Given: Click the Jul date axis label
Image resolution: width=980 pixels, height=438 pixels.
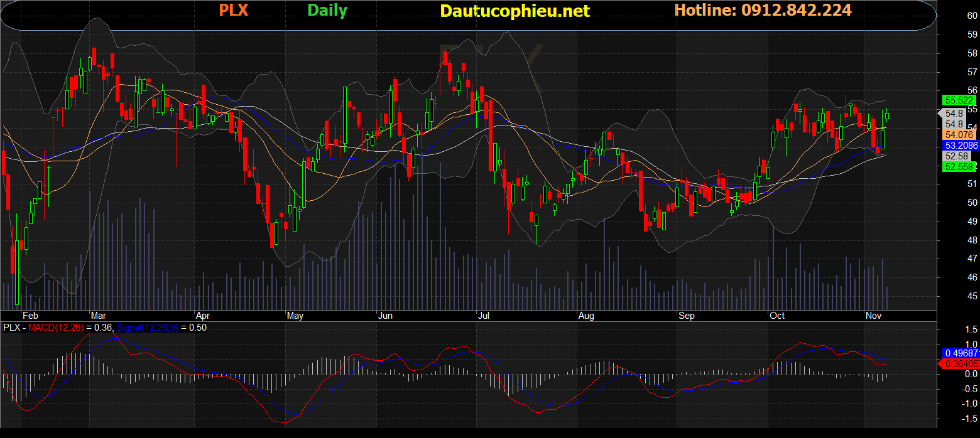Looking at the screenshot, I should (483, 316).
